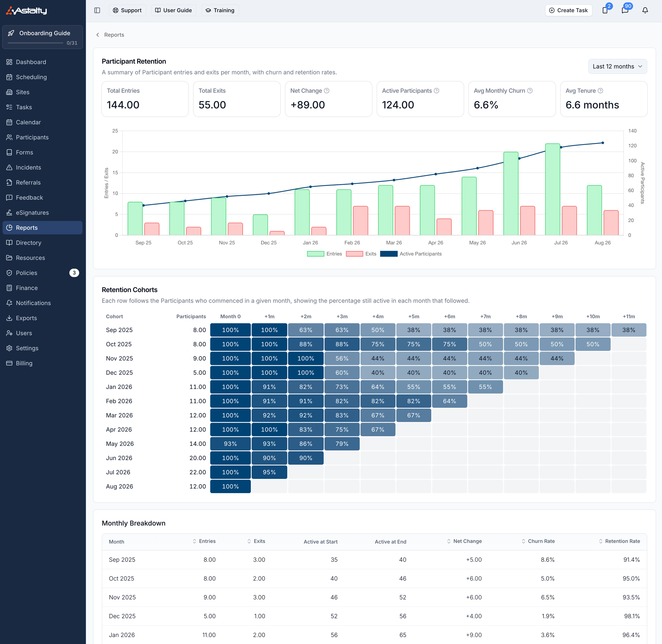
Task: Click Create Task button
Action: click(x=569, y=10)
